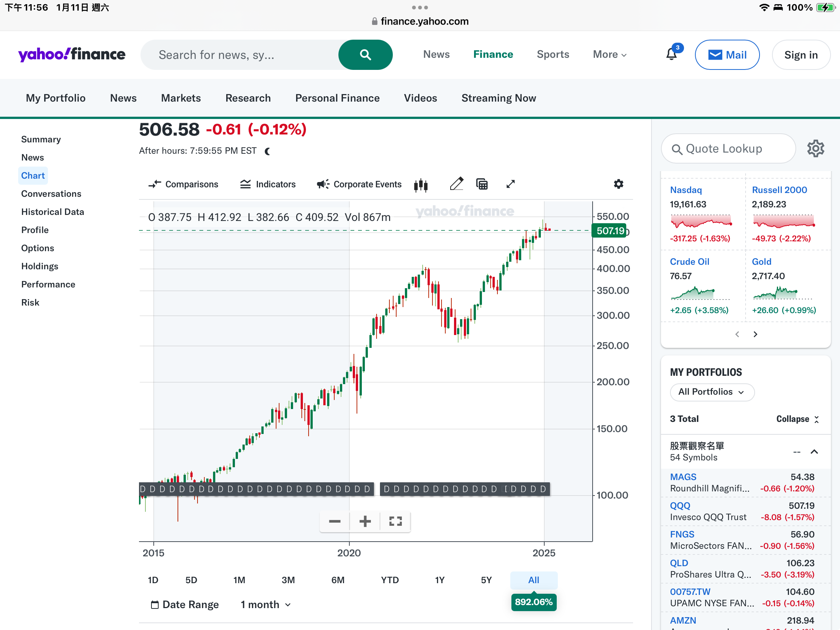
Task: Open the MAGS ticker link
Action: tap(683, 477)
